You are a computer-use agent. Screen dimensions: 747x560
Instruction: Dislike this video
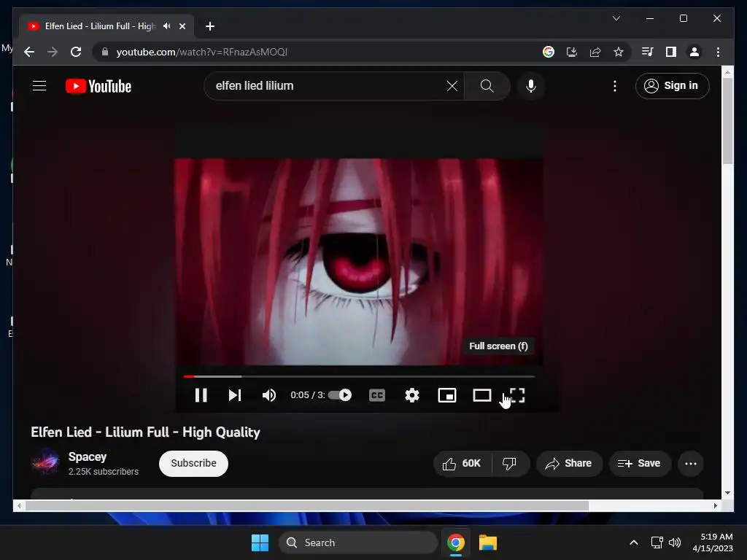pyautogui.click(x=509, y=463)
